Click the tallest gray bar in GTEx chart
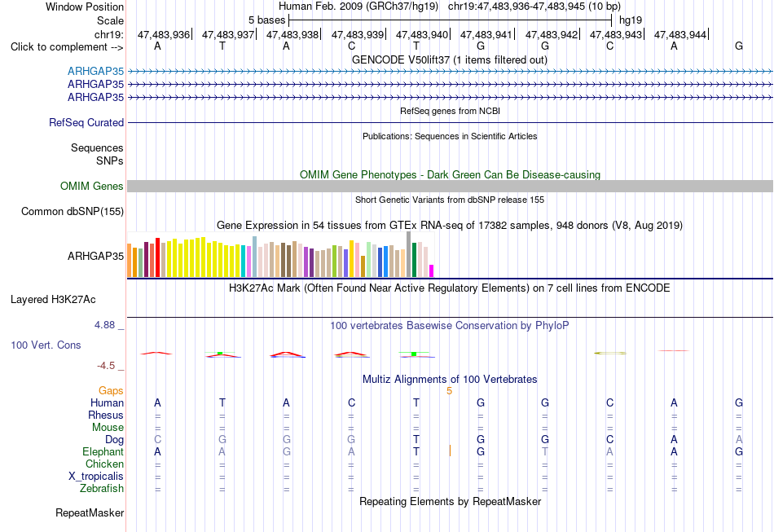The height and width of the screenshot is (532, 774). coord(409,254)
